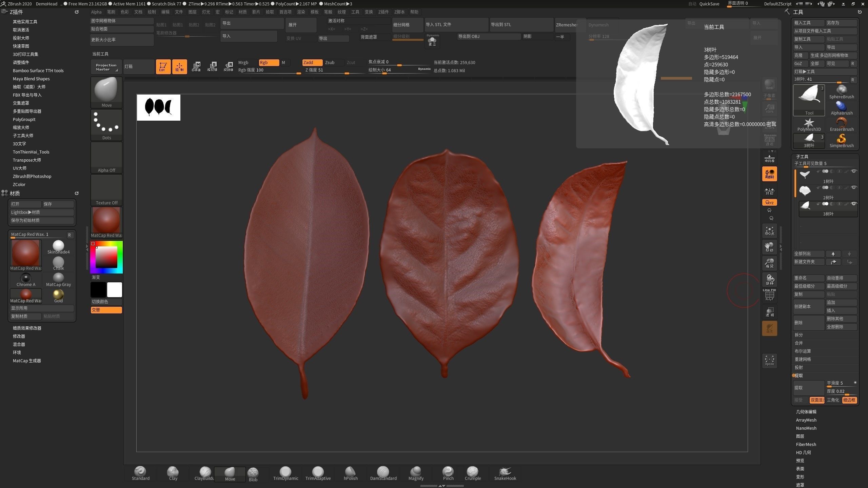Viewport: 868px width, 488px height.
Task: Click the 创建副本 button
Action: (808, 306)
